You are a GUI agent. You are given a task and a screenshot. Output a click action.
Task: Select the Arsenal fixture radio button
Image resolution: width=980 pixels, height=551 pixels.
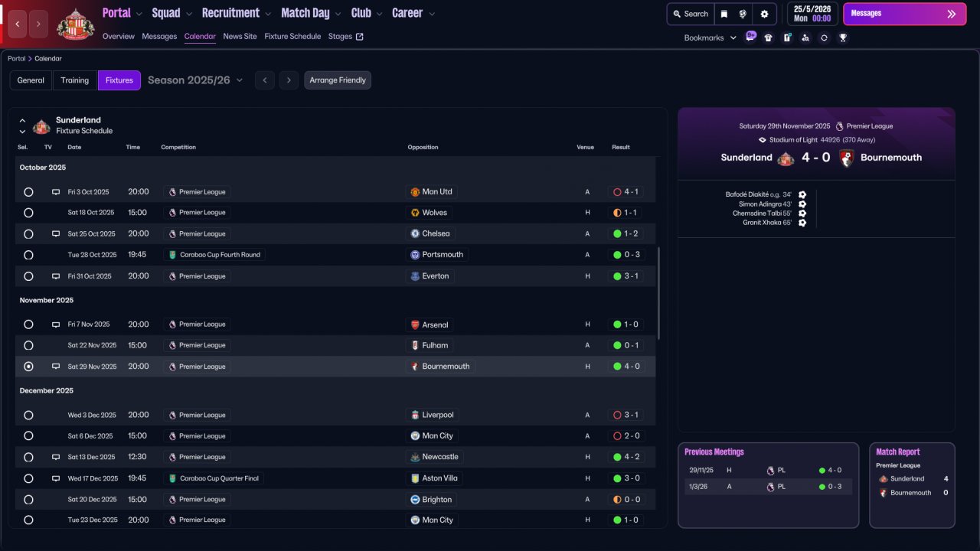click(28, 324)
